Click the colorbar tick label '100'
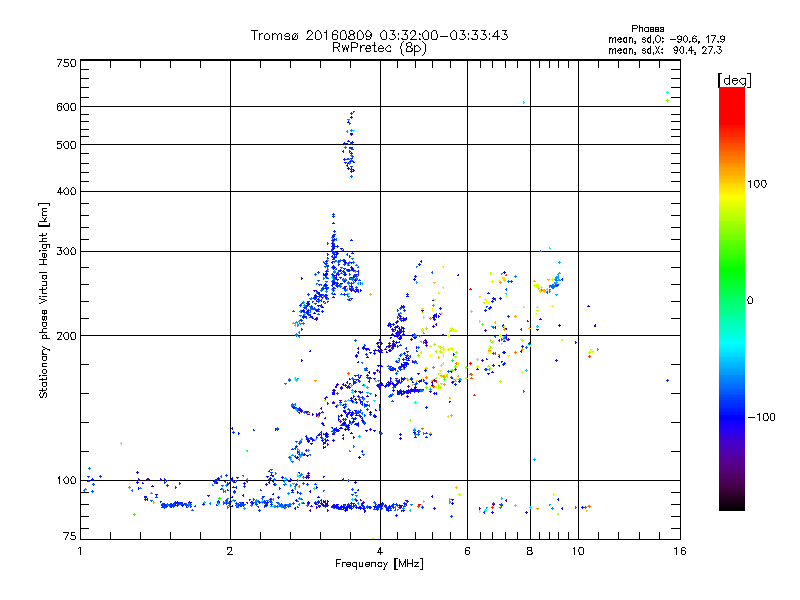 tap(757, 184)
